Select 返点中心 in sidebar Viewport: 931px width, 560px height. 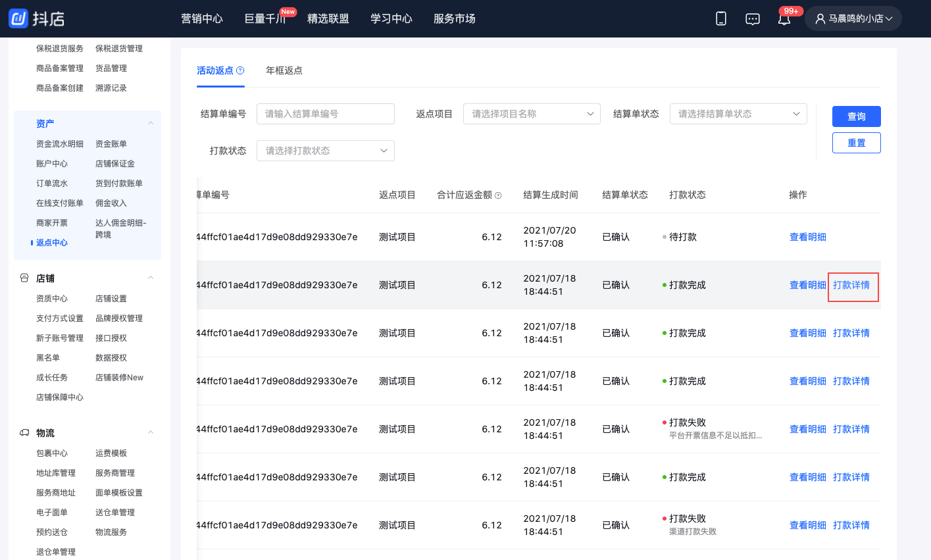click(52, 243)
